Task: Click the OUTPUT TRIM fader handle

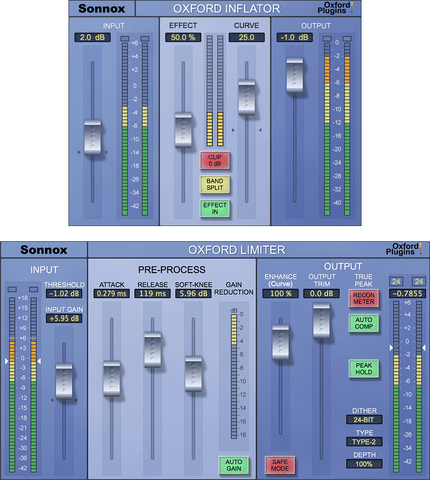Action: [321, 320]
